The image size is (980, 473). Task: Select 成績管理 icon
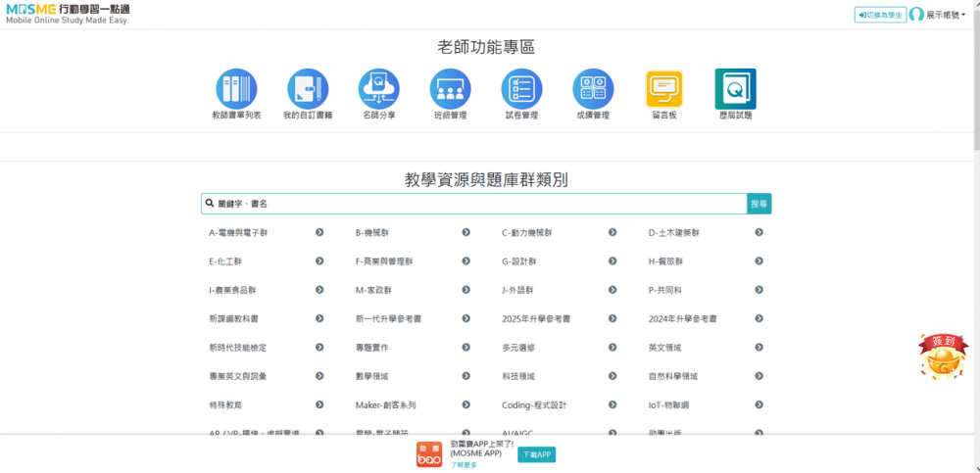[593, 88]
